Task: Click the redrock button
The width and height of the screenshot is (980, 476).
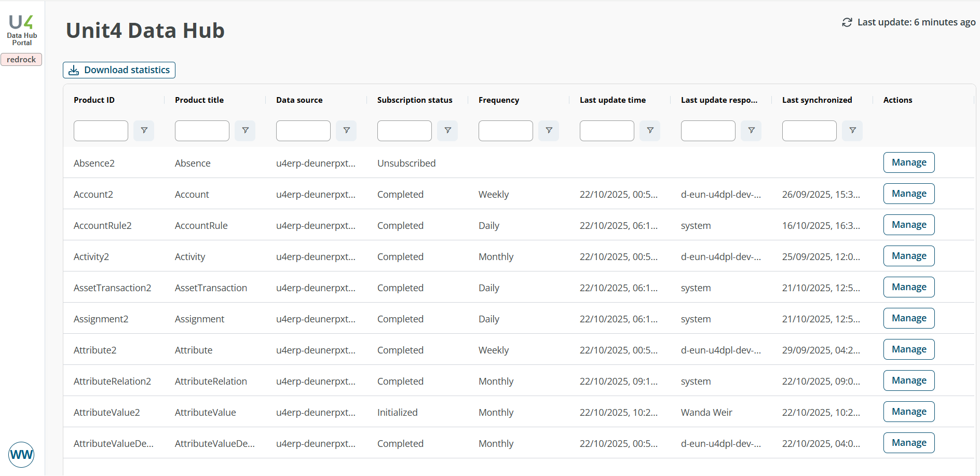Action: [x=21, y=59]
